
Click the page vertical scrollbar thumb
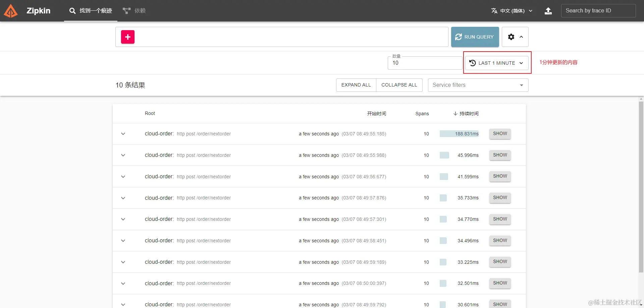[x=641, y=188]
